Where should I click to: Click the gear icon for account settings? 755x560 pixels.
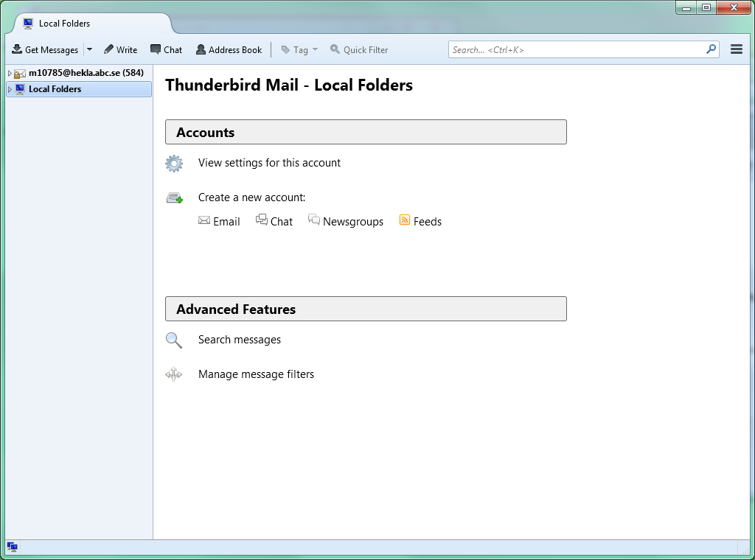pyautogui.click(x=174, y=164)
